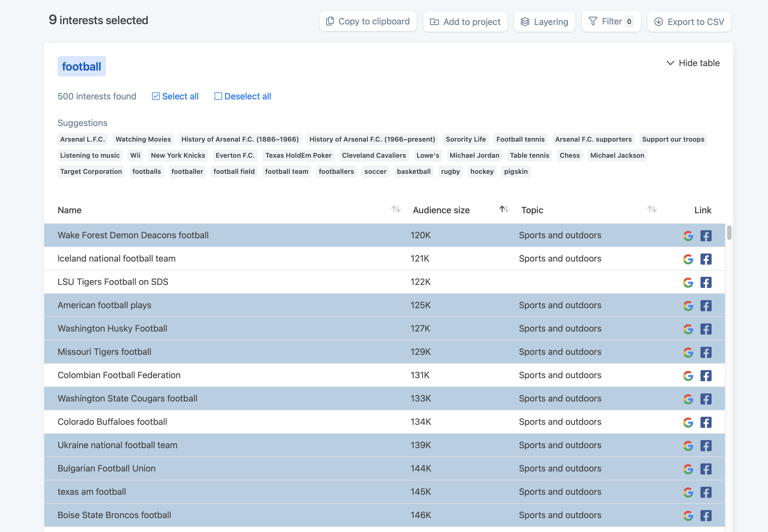Image resolution: width=768 pixels, height=532 pixels.
Task: Pick the rugby suggestion chip
Action: 450,172
